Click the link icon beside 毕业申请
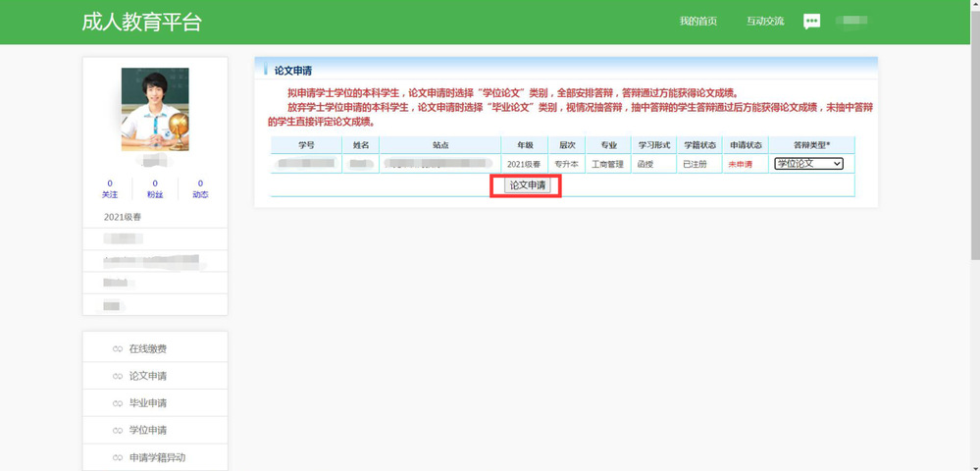This screenshot has width=980, height=471. click(x=118, y=403)
